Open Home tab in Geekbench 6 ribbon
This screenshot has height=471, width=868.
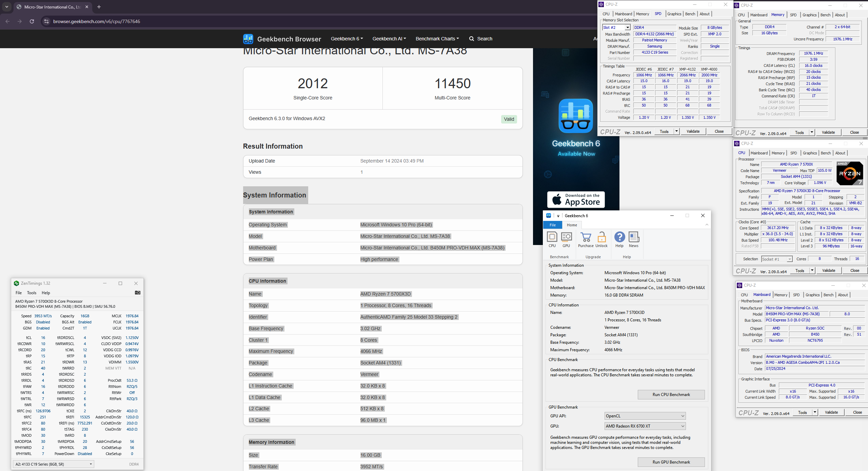tap(572, 225)
